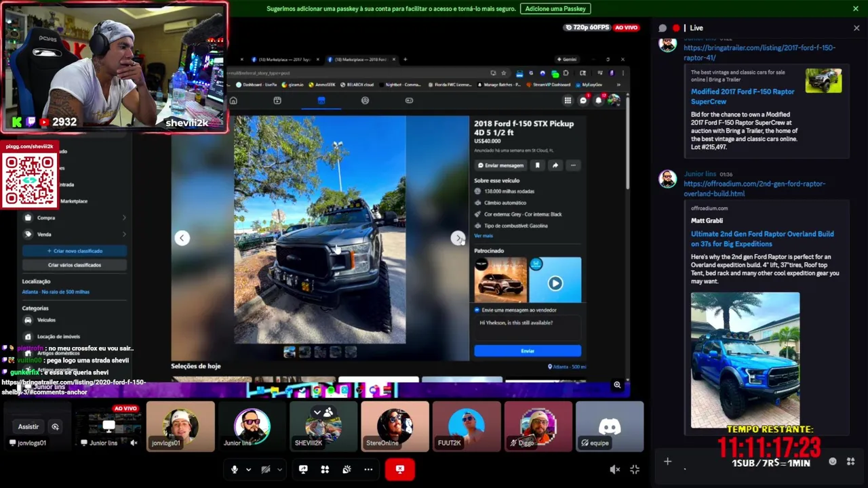Click Enviar mensagem button on listing
This screenshot has width=868, height=488.
pos(501,165)
